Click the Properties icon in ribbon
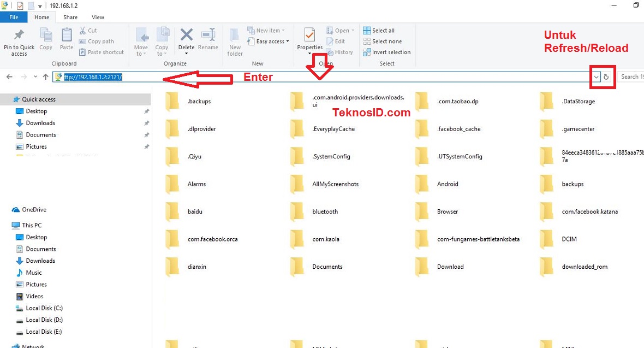644x348 pixels. tap(309, 36)
